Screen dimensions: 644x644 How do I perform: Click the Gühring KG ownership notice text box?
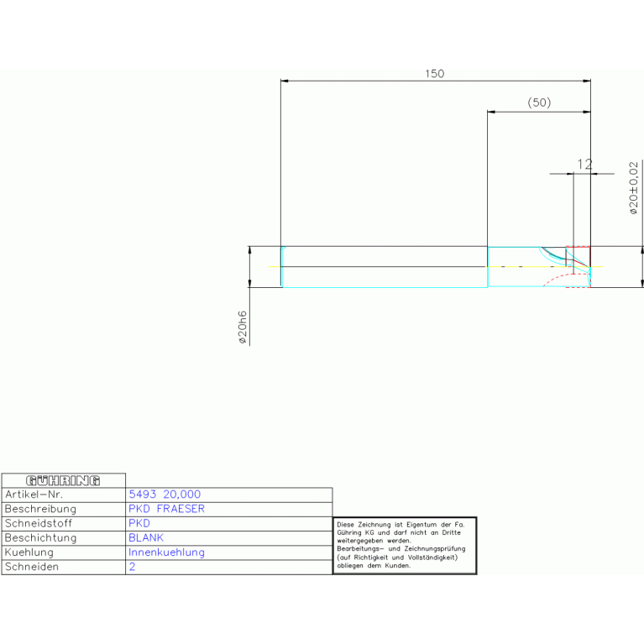tap(405, 545)
